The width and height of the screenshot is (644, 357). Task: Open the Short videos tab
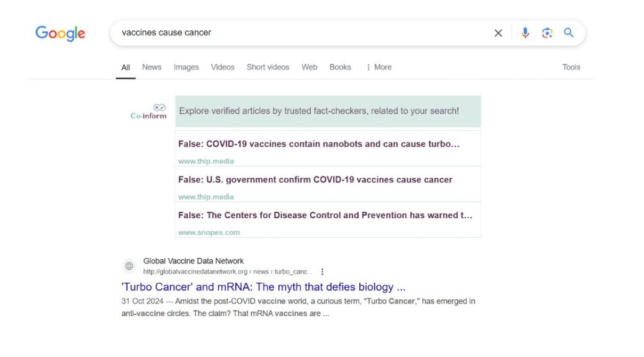coord(268,67)
